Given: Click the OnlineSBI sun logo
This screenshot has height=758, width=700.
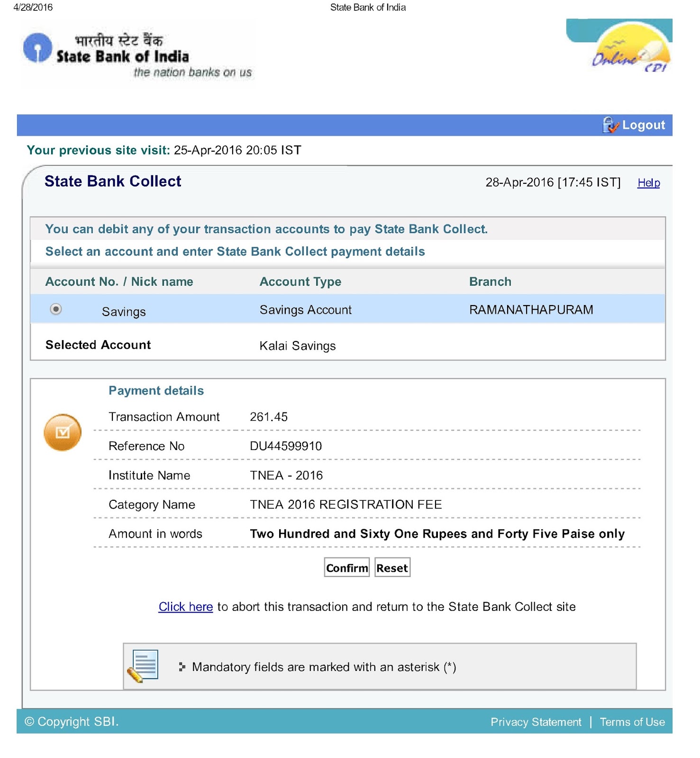Looking at the screenshot, I should click(619, 46).
